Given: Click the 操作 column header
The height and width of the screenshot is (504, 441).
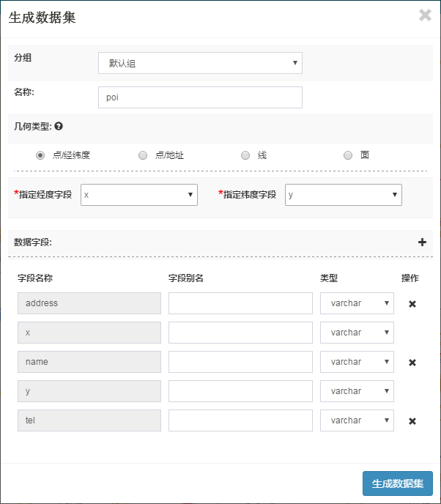Looking at the screenshot, I should tap(409, 278).
